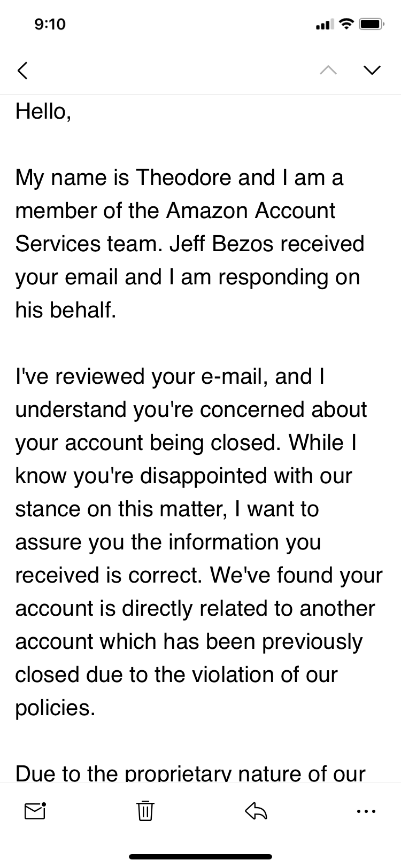Reply to Theodore's email
The width and height of the screenshot is (401, 868).
[256, 811]
